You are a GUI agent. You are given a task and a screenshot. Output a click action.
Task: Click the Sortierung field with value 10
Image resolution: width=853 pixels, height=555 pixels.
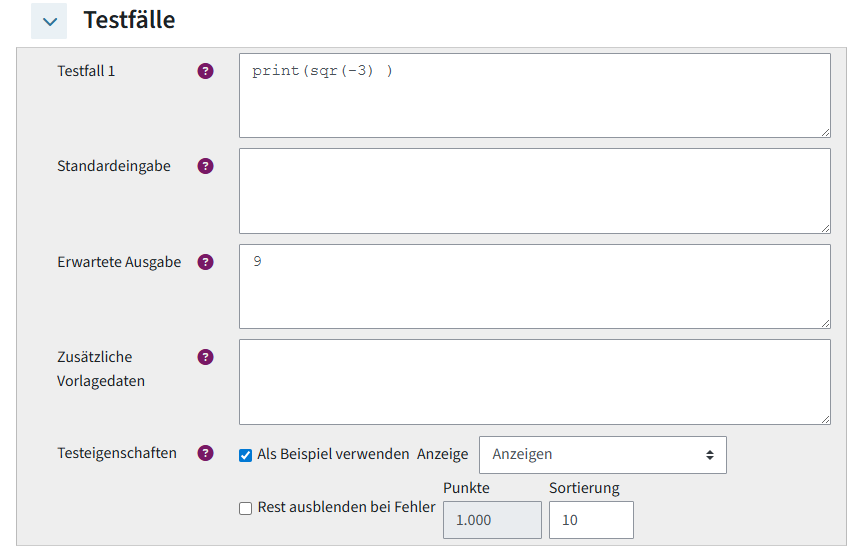pos(591,520)
